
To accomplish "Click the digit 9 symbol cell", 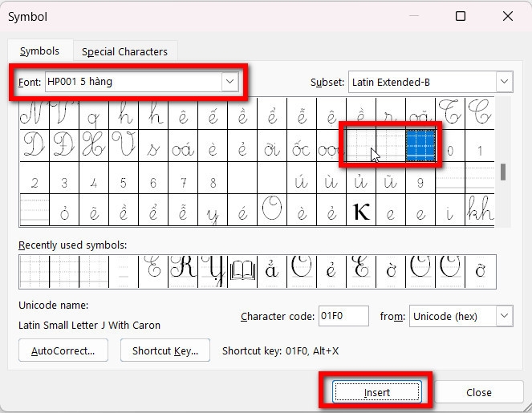I will pos(420,178).
